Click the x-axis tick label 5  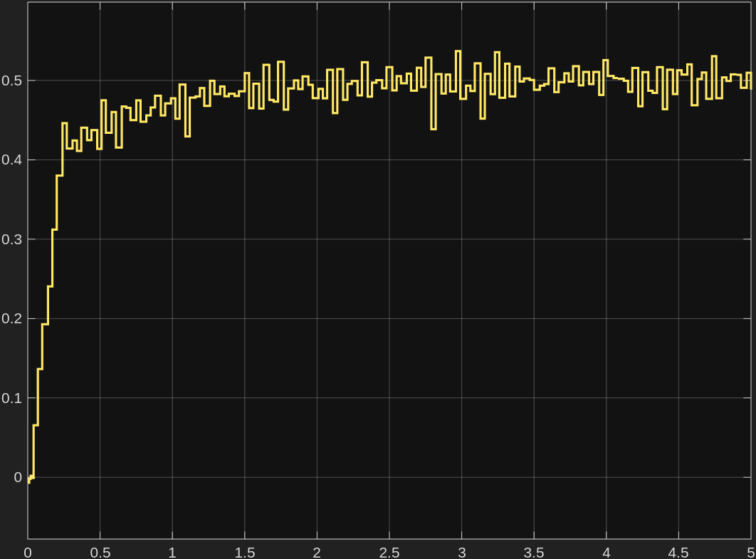[x=750, y=552]
